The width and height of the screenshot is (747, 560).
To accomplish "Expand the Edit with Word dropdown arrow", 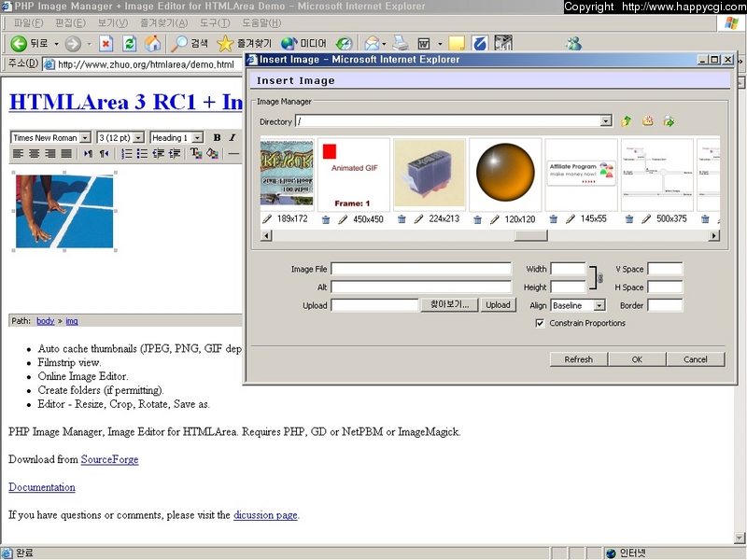I will [x=440, y=44].
